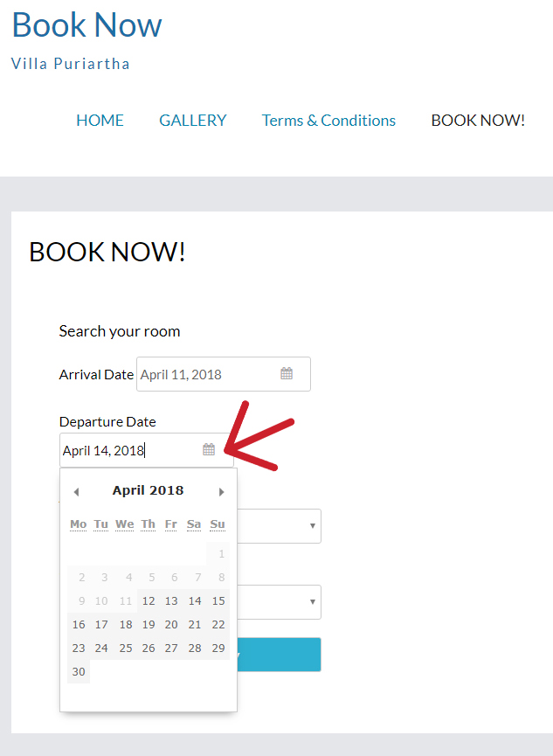The image size is (553, 756).
Task: Pick April 20 as departure date
Action: 171,625
